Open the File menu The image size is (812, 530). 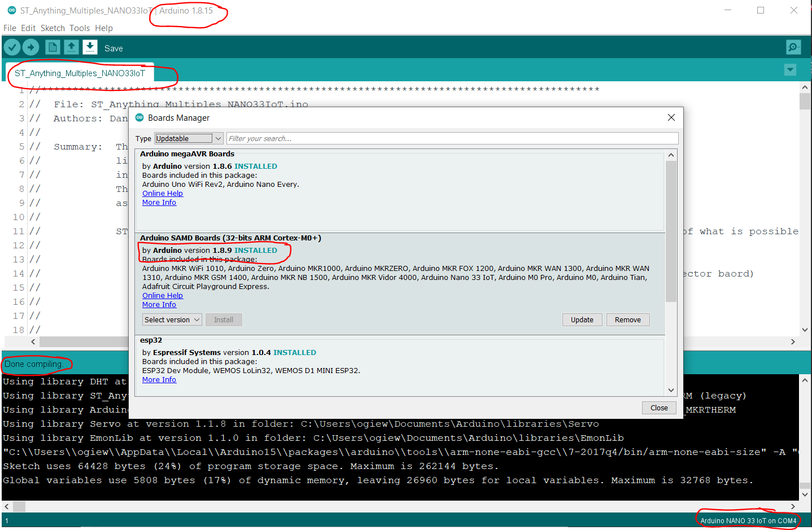pyautogui.click(x=10, y=28)
